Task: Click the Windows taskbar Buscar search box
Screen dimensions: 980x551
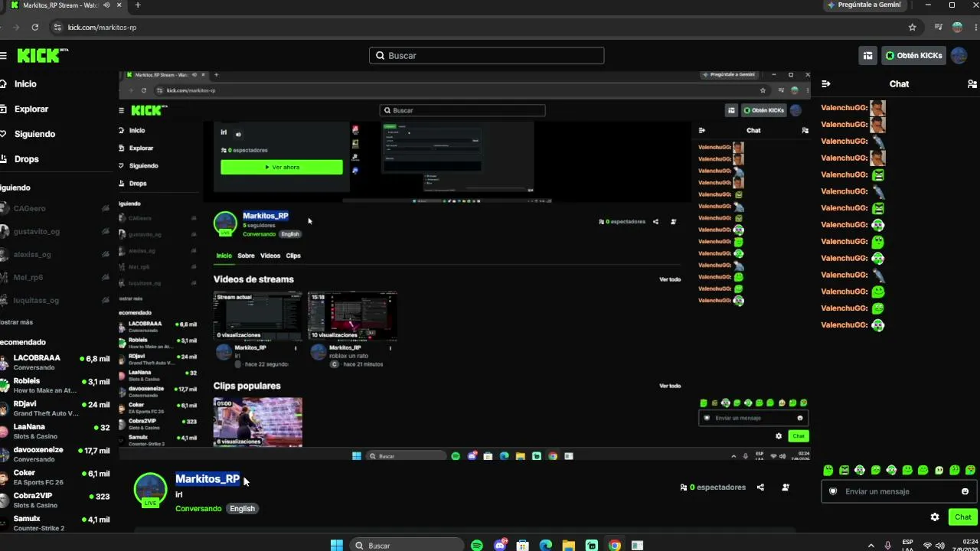Action: pos(407,546)
